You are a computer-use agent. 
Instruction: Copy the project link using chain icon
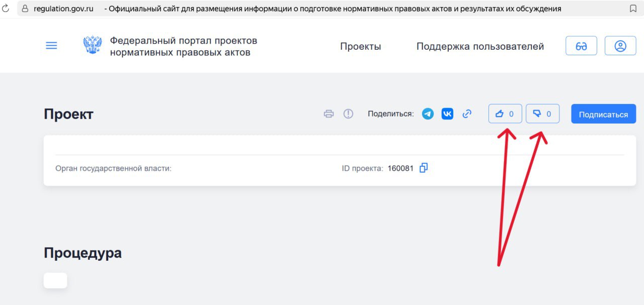coord(467,114)
